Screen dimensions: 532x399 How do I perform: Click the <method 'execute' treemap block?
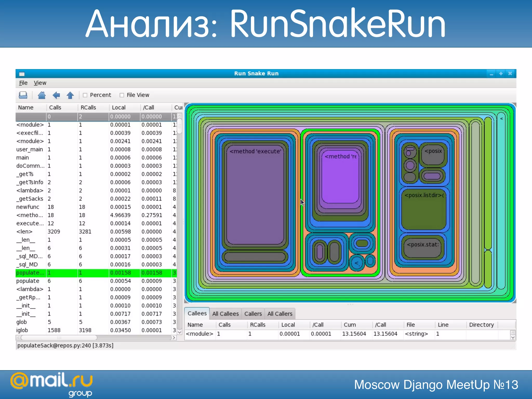coord(255,195)
